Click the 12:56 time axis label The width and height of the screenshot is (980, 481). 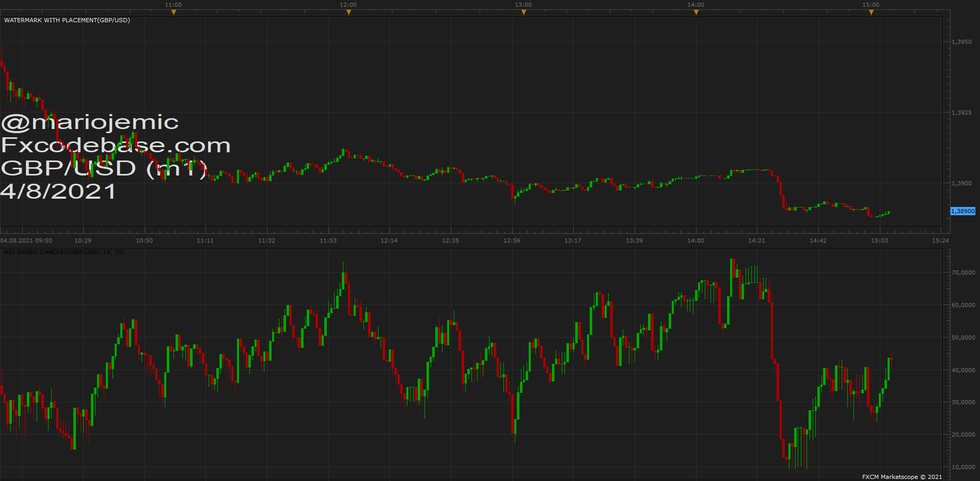[x=512, y=241]
